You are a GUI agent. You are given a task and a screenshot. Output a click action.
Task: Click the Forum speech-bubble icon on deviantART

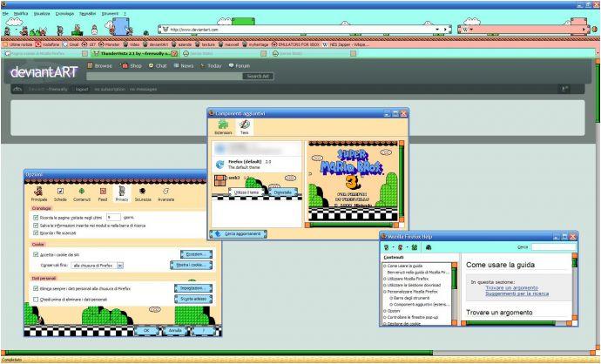[x=231, y=65]
